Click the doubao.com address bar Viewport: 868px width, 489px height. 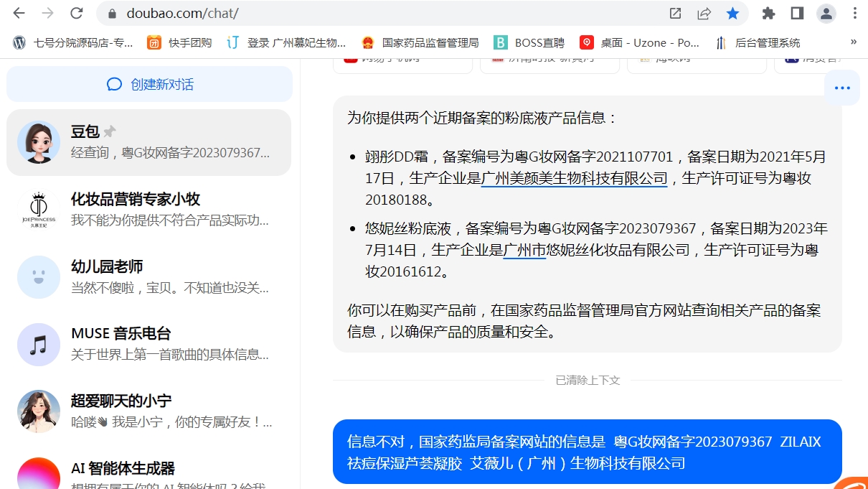click(359, 13)
